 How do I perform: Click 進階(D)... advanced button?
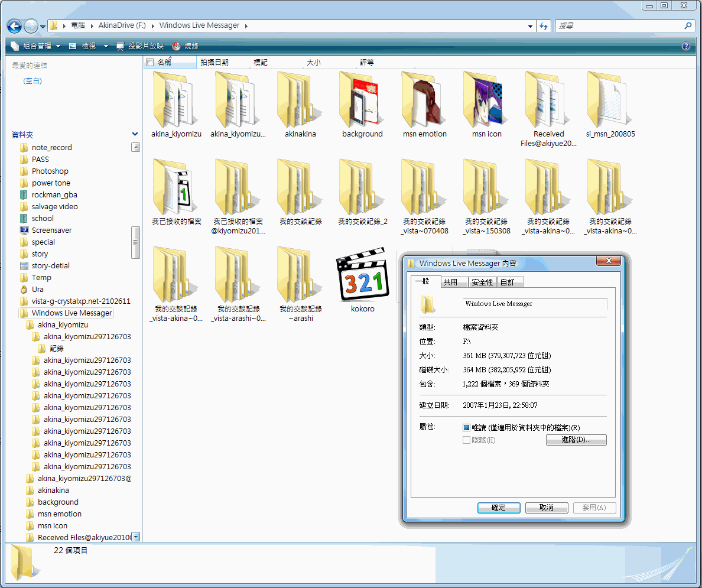coord(576,440)
